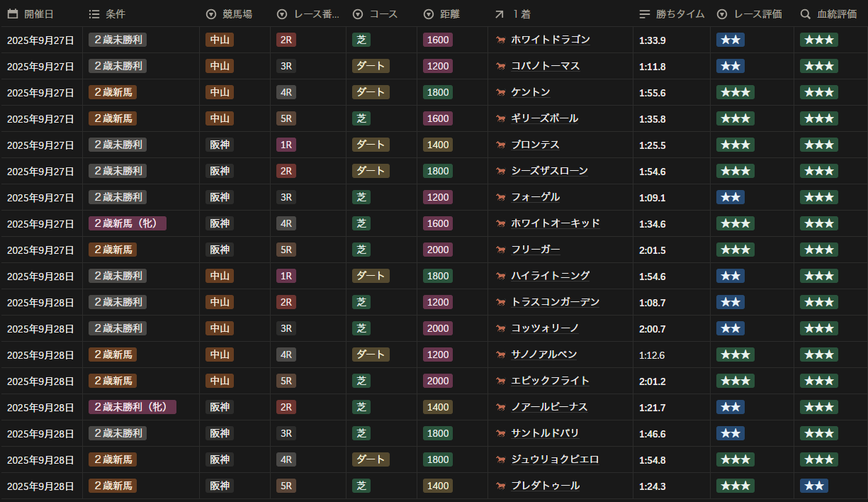Click the lines icon beside 勝ちタイム header

click(x=644, y=14)
